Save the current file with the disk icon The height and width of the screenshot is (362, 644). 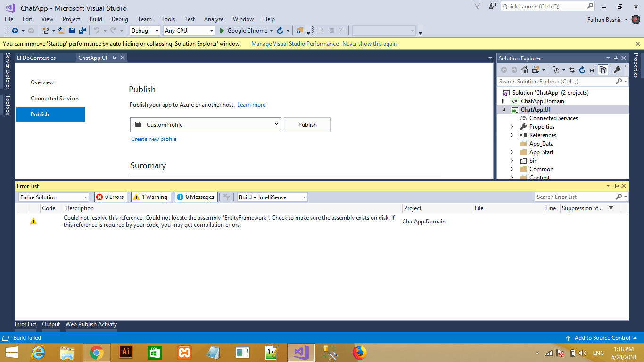[x=72, y=31]
